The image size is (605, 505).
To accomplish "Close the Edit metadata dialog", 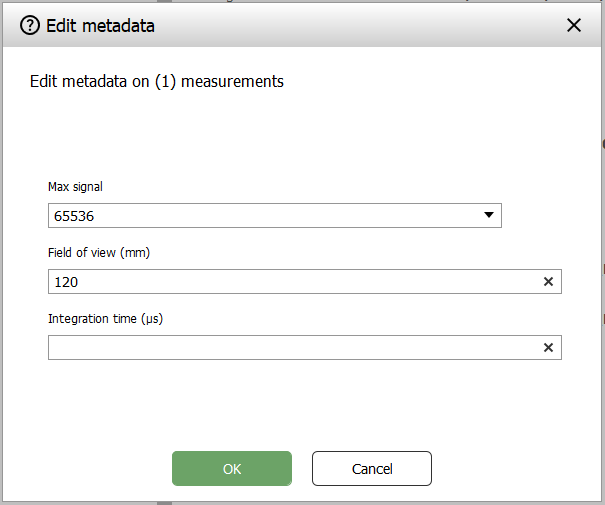I will [573, 26].
